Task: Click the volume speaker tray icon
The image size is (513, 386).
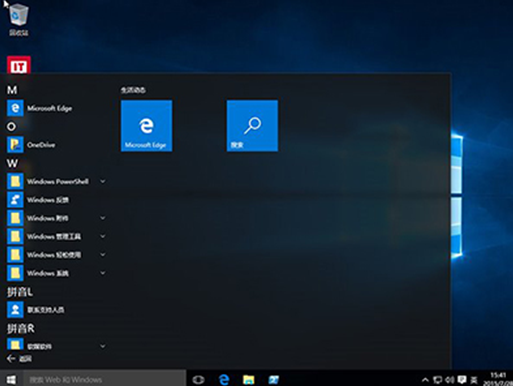Action: point(450,380)
